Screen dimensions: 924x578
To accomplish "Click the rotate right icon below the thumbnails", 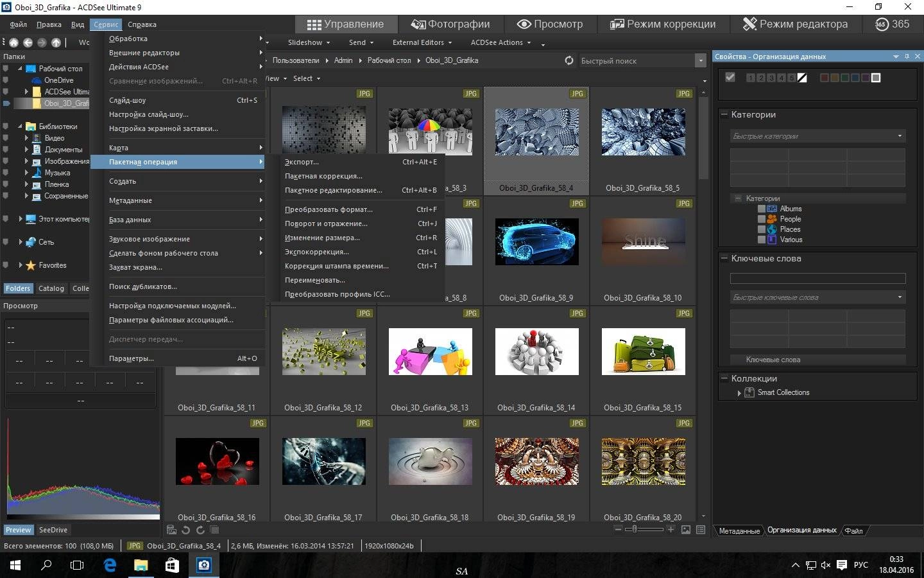I will 200,530.
